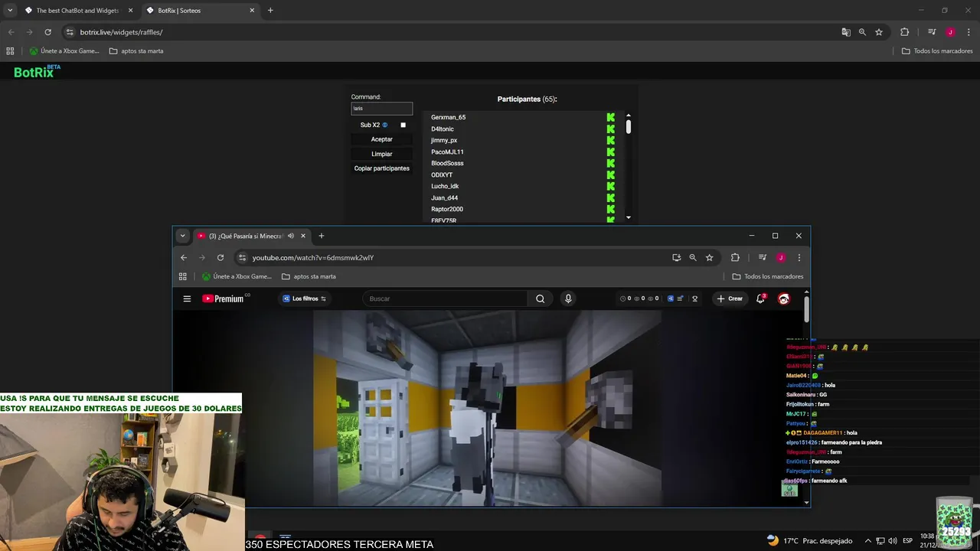980x551 pixels.
Task: Click participants list scroll-down arrow
Action: pos(629,217)
